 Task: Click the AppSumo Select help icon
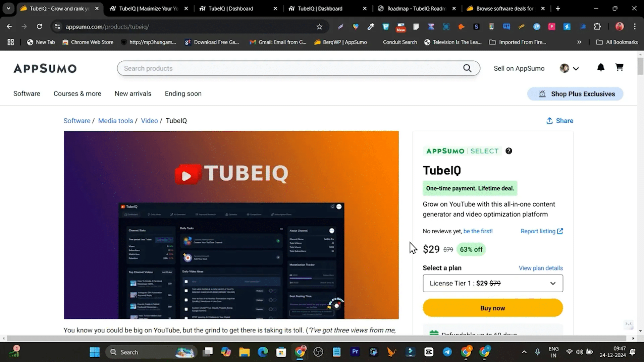pos(509,151)
